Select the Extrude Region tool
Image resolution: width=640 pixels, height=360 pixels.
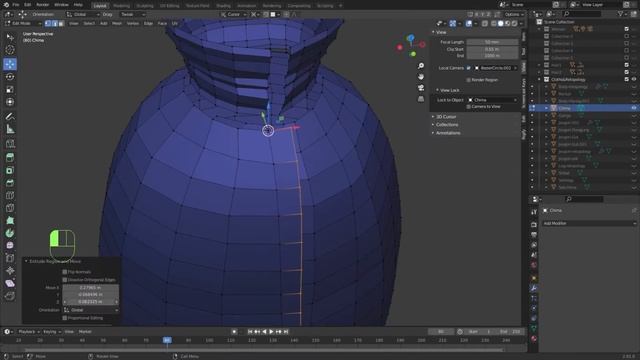(x=10, y=158)
